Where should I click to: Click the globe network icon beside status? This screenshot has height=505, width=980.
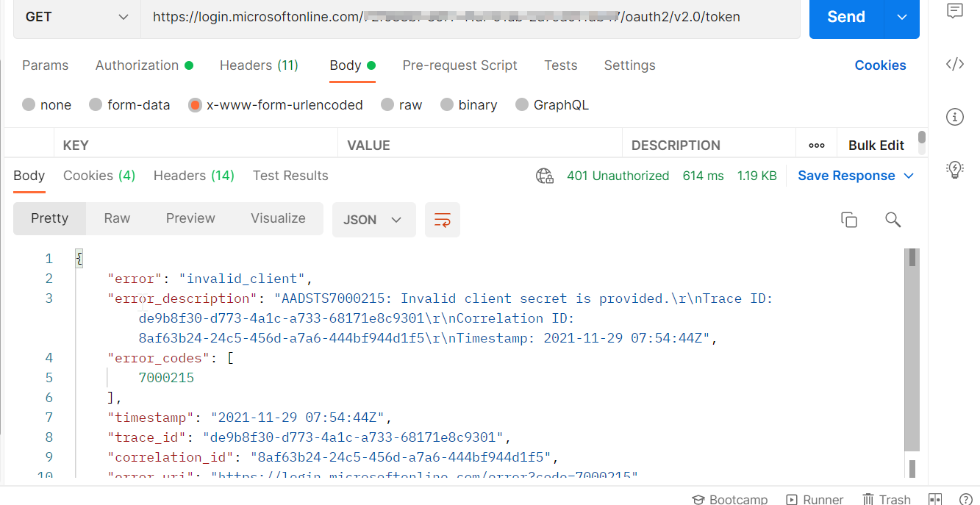(545, 176)
